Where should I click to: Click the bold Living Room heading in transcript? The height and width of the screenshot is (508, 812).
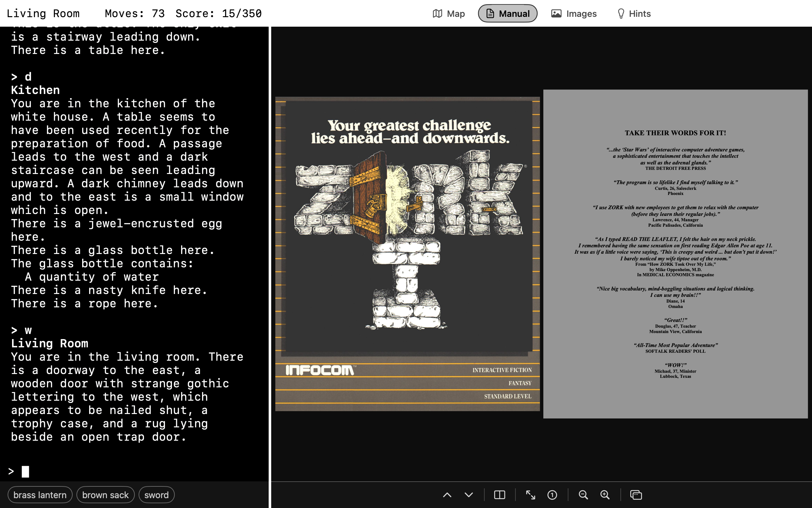pyautogui.click(x=50, y=343)
